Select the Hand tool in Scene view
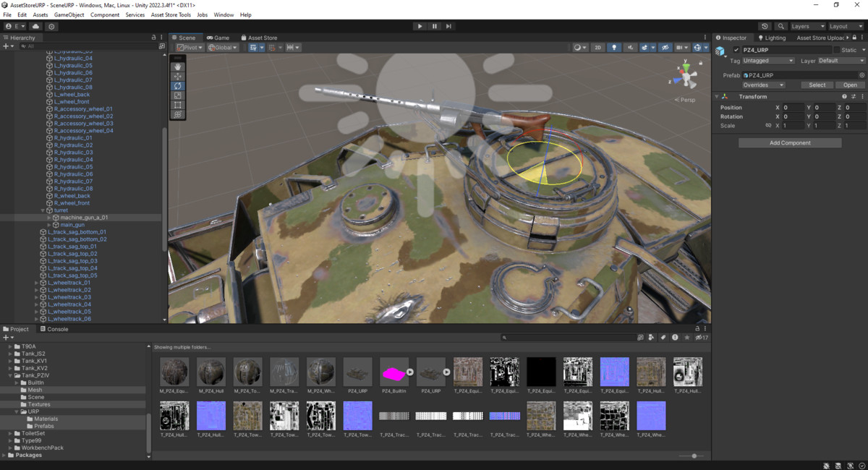The width and height of the screenshot is (868, 470). 178,67
